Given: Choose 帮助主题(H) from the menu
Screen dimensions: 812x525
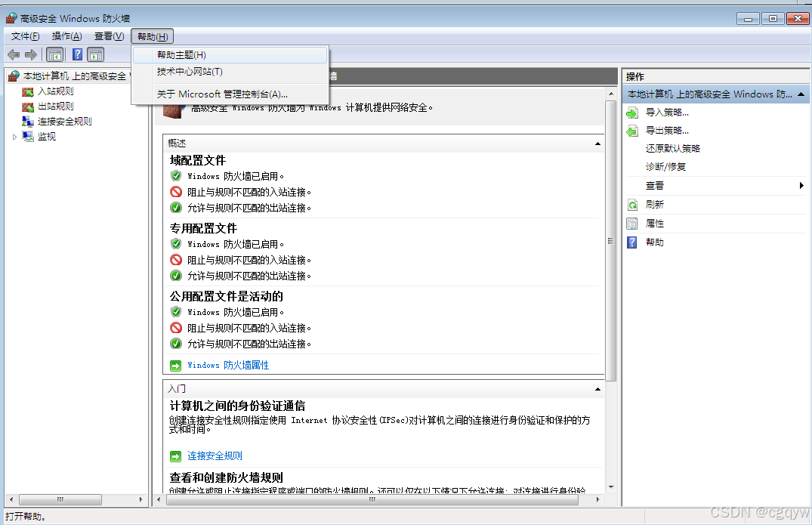Looking at the screenshot, I should (x=230, y=55).
